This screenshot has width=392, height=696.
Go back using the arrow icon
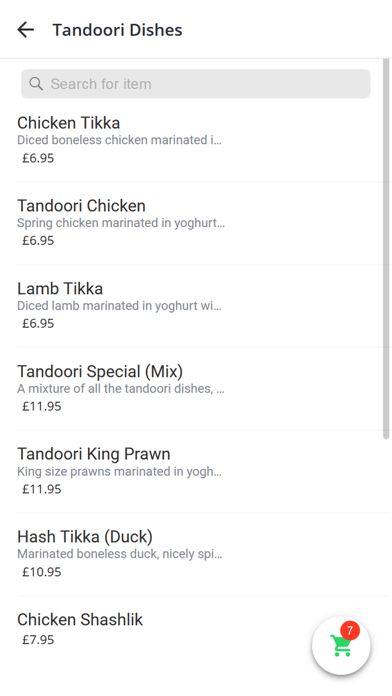[x=26, y=30]
